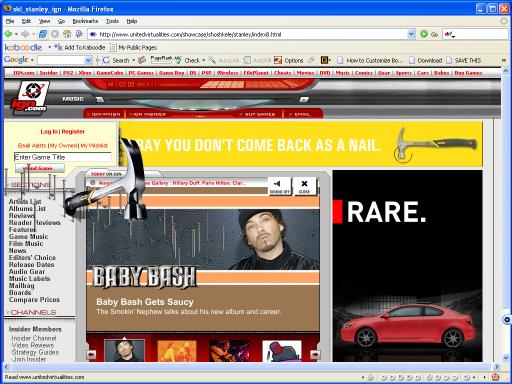Click the Add To Kaboodle icon
The image size is (512, 384).
pos(58,47)
